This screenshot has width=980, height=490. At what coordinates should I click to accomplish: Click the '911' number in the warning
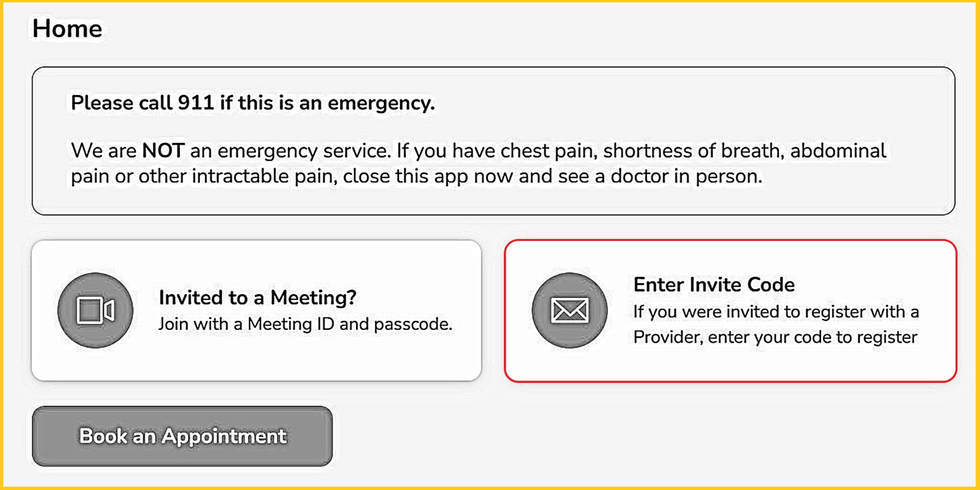click(195, 103)
